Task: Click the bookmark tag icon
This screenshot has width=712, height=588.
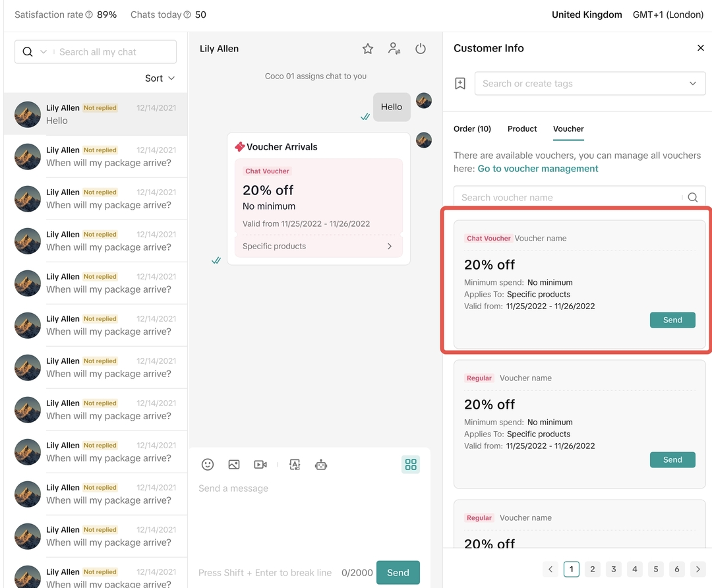Action: coord(460,84)
